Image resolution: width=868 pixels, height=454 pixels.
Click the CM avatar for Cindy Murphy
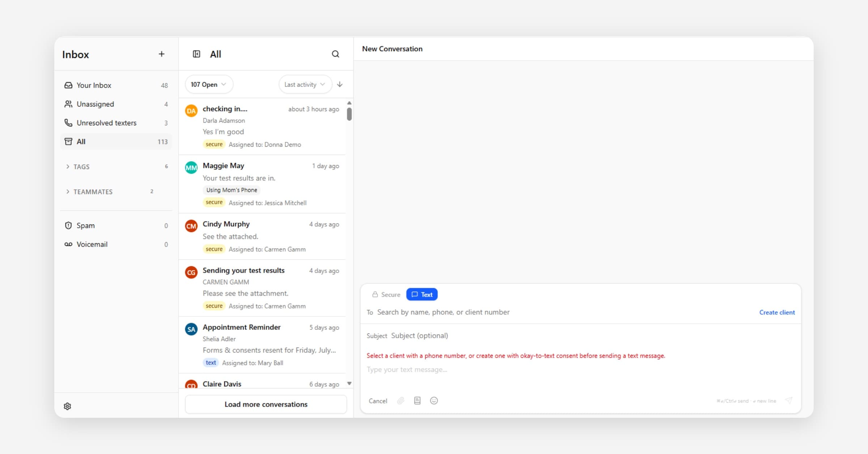coord(191,226)
